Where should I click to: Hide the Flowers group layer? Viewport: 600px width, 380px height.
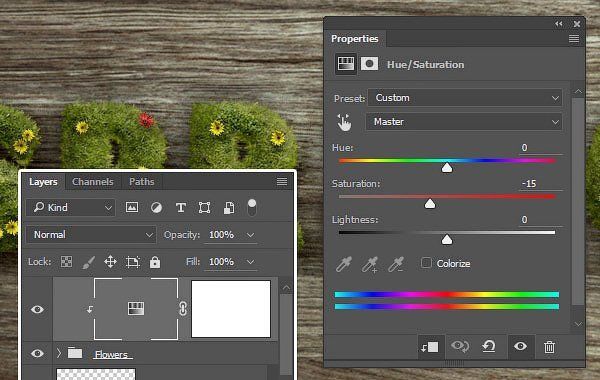pos(37,353)
